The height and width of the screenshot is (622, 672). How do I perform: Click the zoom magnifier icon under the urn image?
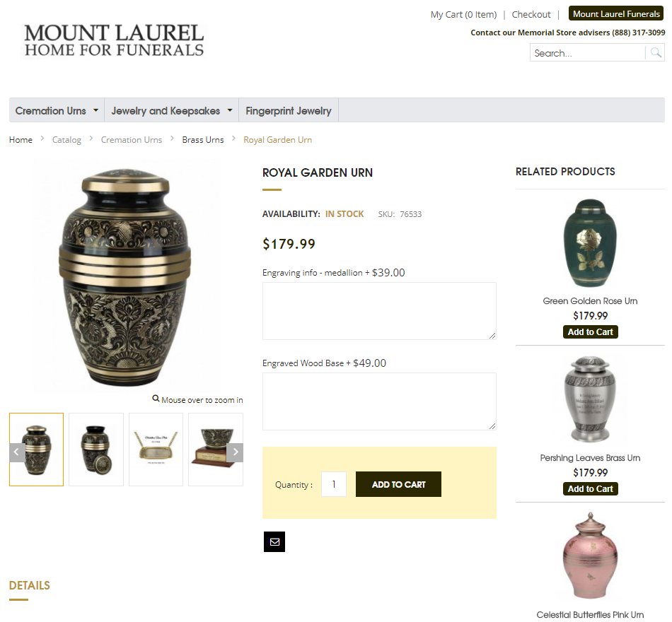pos(156,399)
